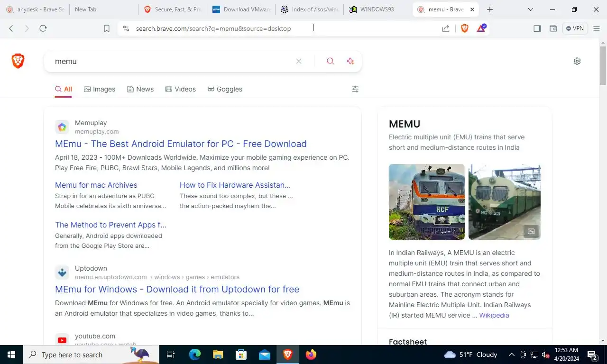Screen dimensions: 607x364
Task: Open Microsoft Store from taskbar
Action: pos(241,355)
